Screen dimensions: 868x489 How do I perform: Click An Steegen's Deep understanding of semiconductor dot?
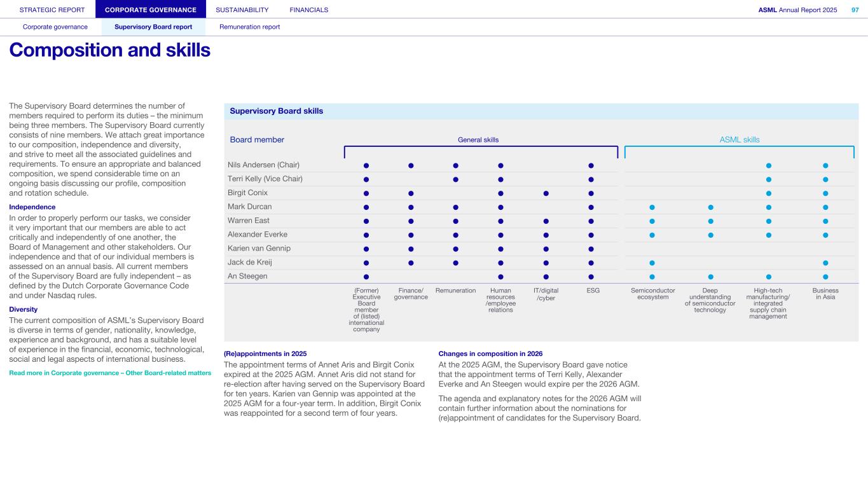pyautogui.click(x=710, y=277)
